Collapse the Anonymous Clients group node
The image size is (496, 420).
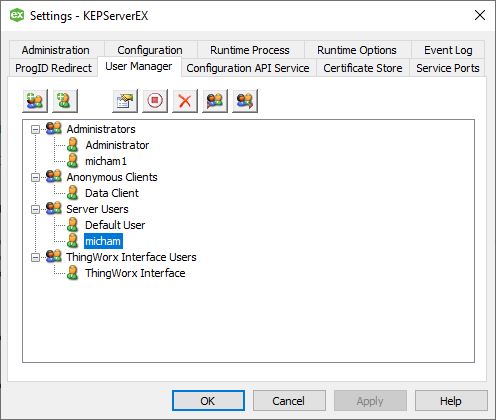pyautogui.click(x=35, y=177)
